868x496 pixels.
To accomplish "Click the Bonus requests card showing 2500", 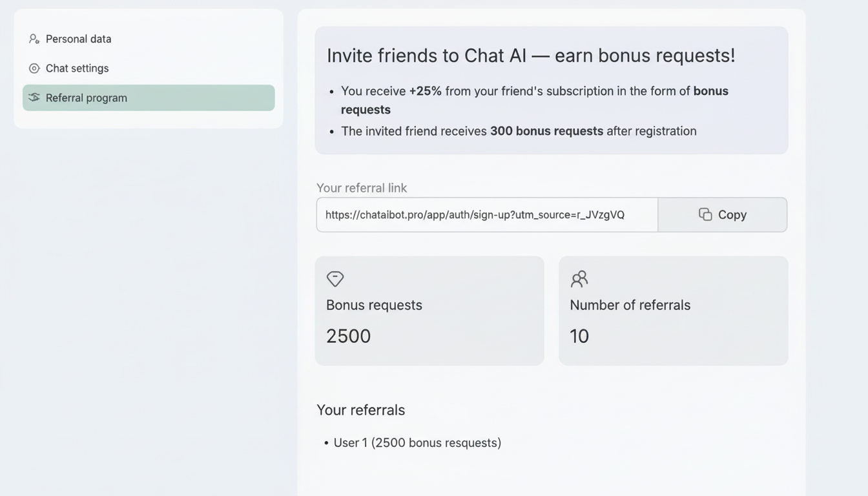I will tap(429, 311).
